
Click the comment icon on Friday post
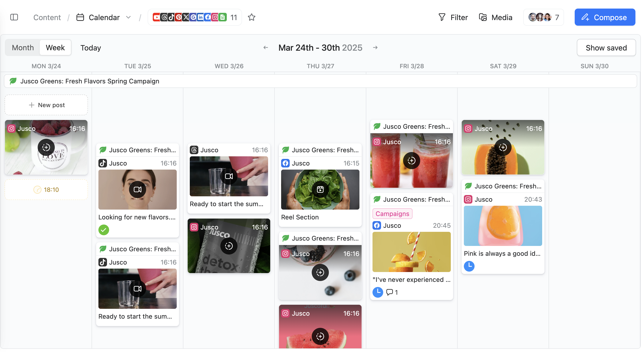tap(389, 292)
